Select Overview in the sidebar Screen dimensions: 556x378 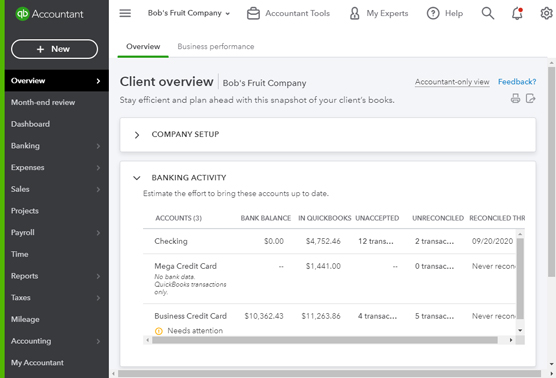coord(57,80)
